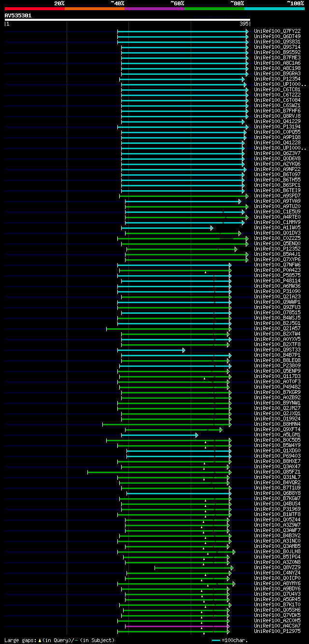Click the red 20% identity legend segment
Image resolution: width=309 pixels, height=644 pixels.
[x=34, y=8]
